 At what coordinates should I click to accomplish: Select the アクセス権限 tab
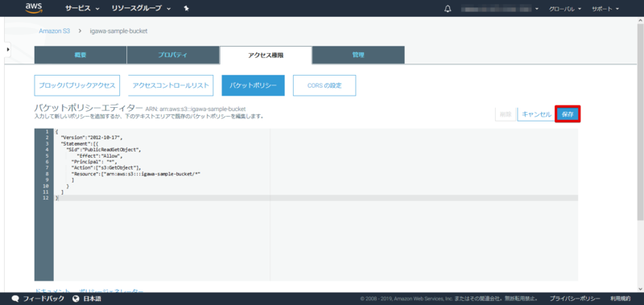[x=266, y=55]
